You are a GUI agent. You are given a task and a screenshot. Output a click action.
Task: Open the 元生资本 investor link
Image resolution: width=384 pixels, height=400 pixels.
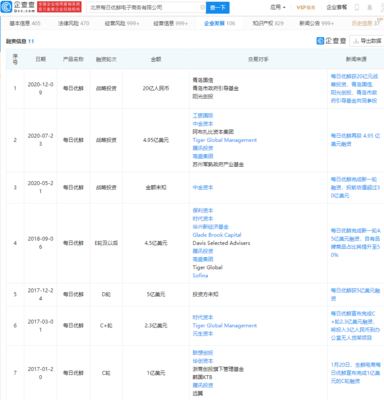click(x=203, y=333)
